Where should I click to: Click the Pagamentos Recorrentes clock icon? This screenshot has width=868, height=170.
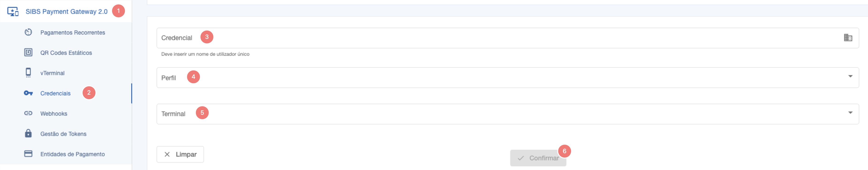point(28,32)
